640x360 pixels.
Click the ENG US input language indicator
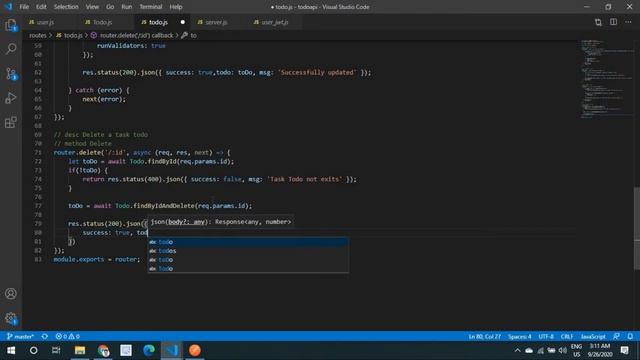(576, 350)
